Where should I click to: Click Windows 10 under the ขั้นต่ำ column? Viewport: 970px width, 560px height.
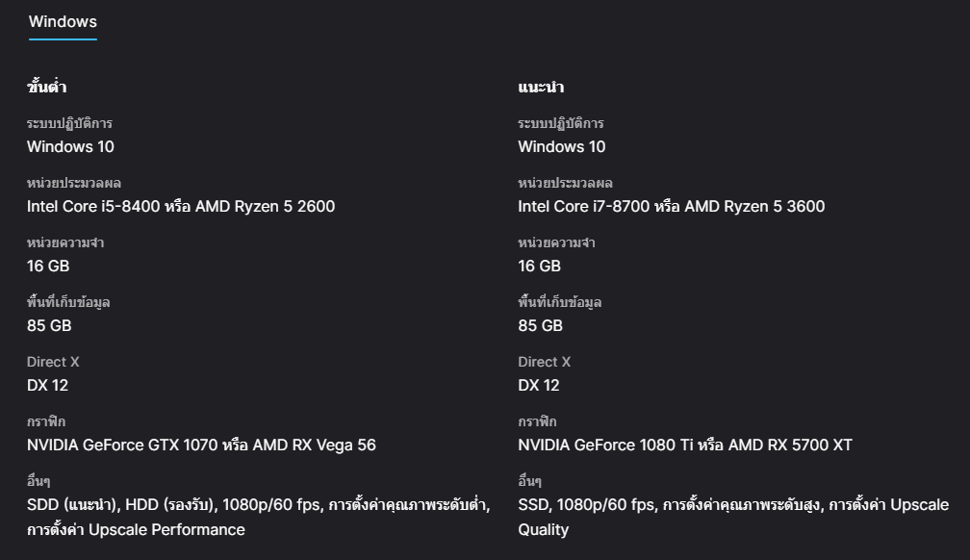(x=70, y=146)
